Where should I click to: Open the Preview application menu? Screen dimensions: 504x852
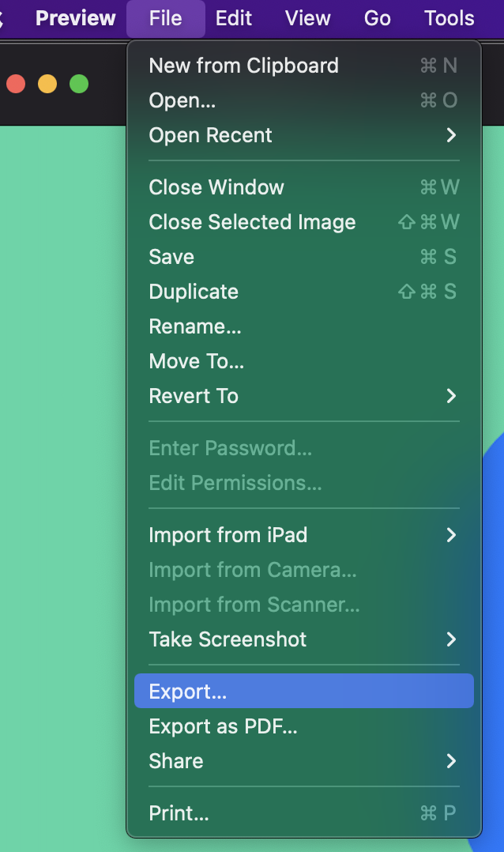[x=76, y=18]
